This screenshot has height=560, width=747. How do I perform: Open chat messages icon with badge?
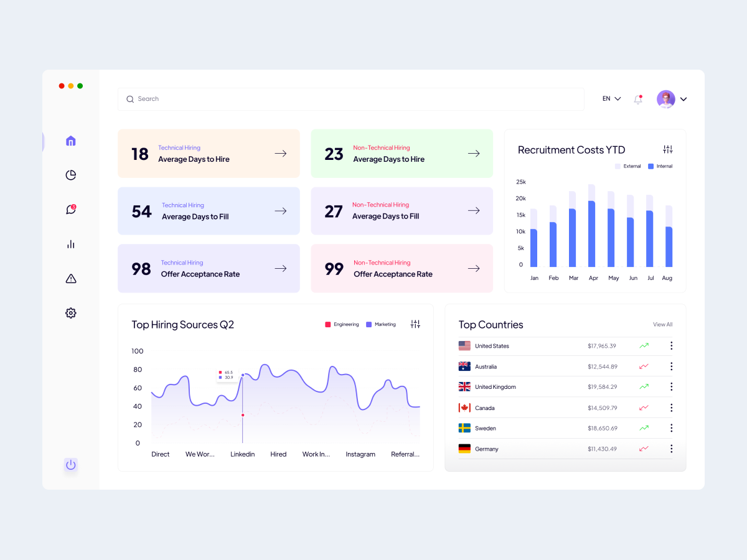(x=71, y=209)
